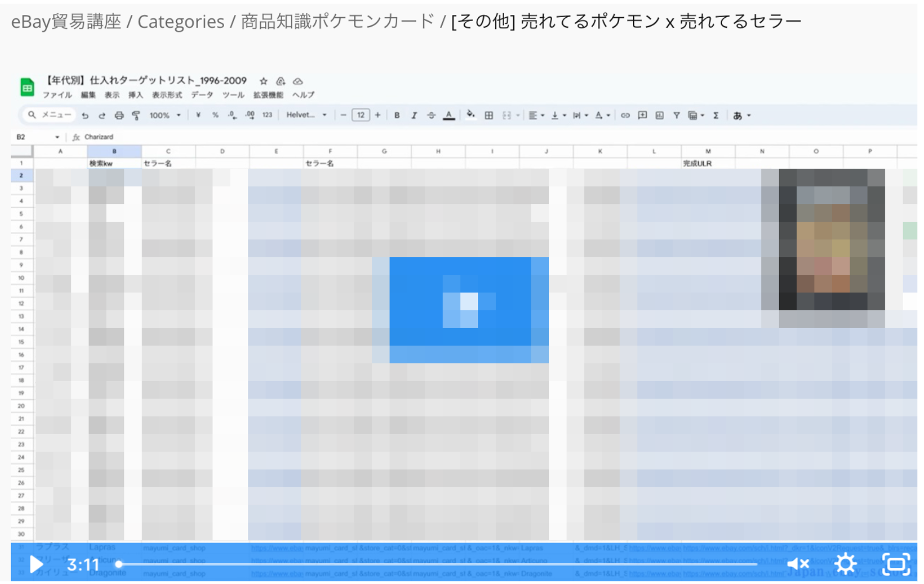
Task: Click decrease decimal places icon
Action: pyautogui.click(x=232, y=115)
